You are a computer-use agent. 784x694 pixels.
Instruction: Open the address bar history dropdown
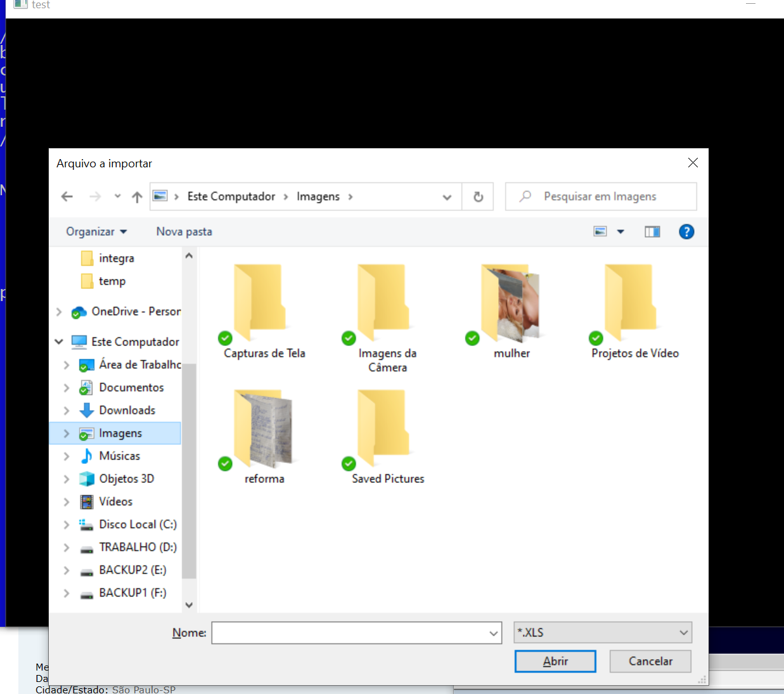(x=447, y=197)
